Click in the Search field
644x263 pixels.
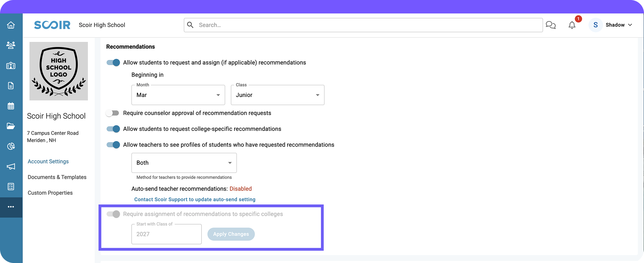(363, 25)
